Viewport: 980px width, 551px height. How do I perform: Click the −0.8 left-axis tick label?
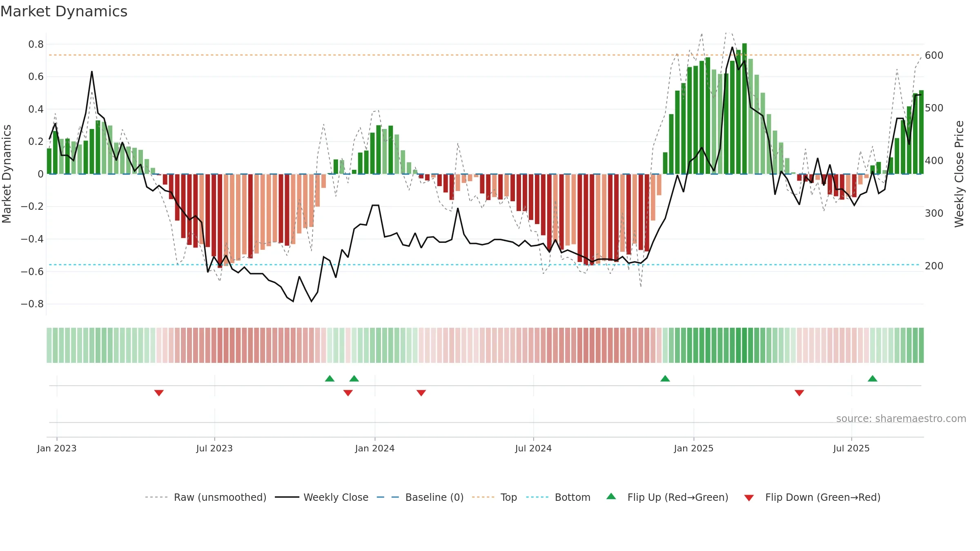32,304
